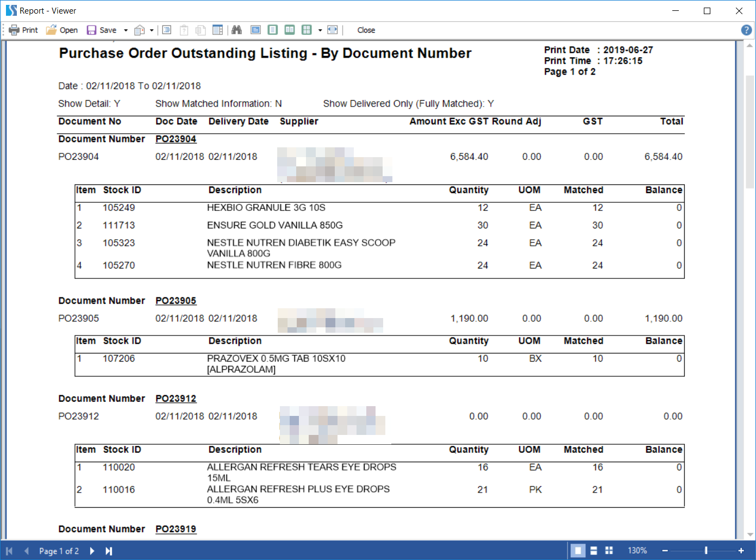Image resolution: width=756 pixels, height=560 pixels.
Task: Toggle the report outline icon
Action: pyautogui.click(x=167, y=30)
